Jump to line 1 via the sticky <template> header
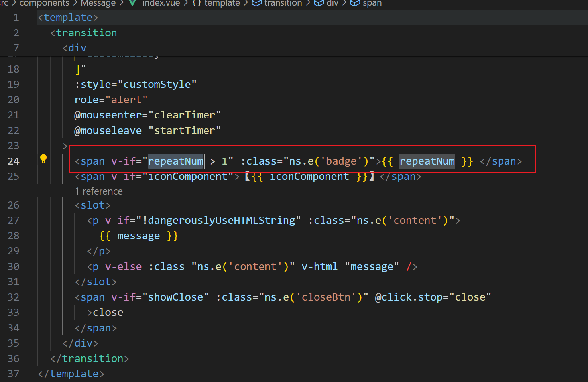Viewport: 588px width, 382px height. [x=68, y=17]
